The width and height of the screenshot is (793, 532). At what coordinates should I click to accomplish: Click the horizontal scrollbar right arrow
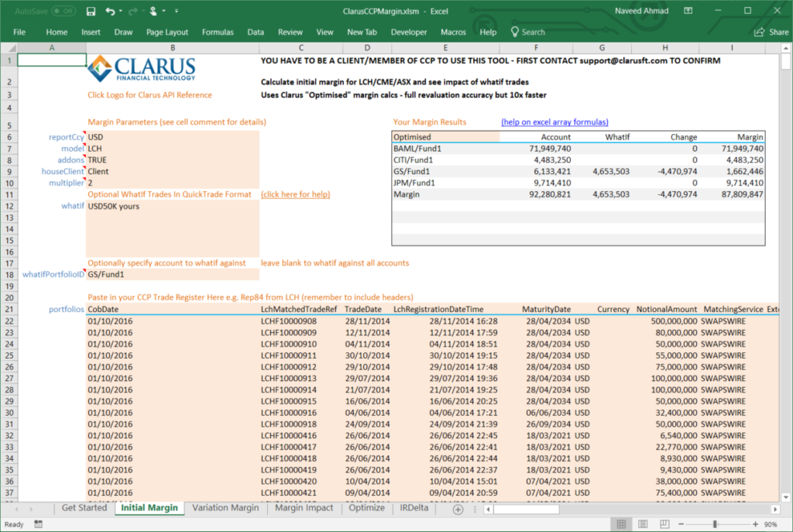click(774, 510)
